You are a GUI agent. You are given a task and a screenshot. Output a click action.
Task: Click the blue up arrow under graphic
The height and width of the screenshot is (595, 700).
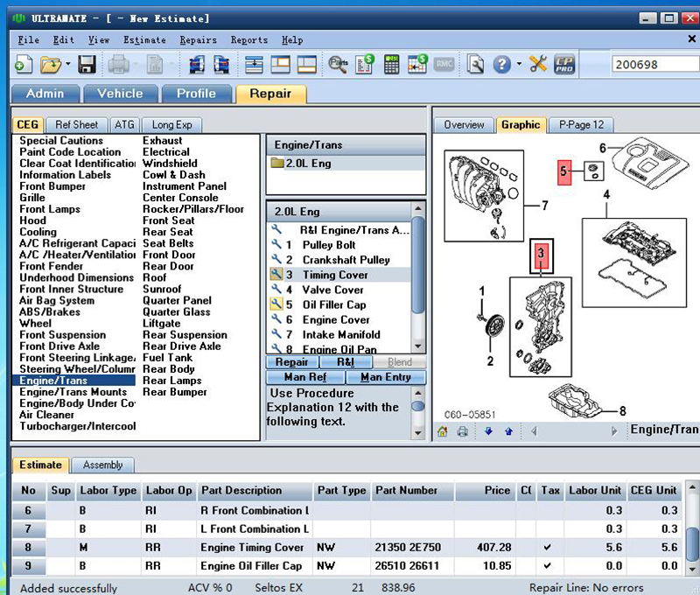508,431
